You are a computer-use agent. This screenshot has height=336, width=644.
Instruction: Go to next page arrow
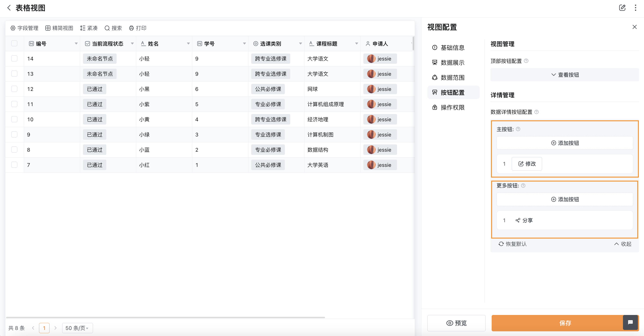point(56,328)
